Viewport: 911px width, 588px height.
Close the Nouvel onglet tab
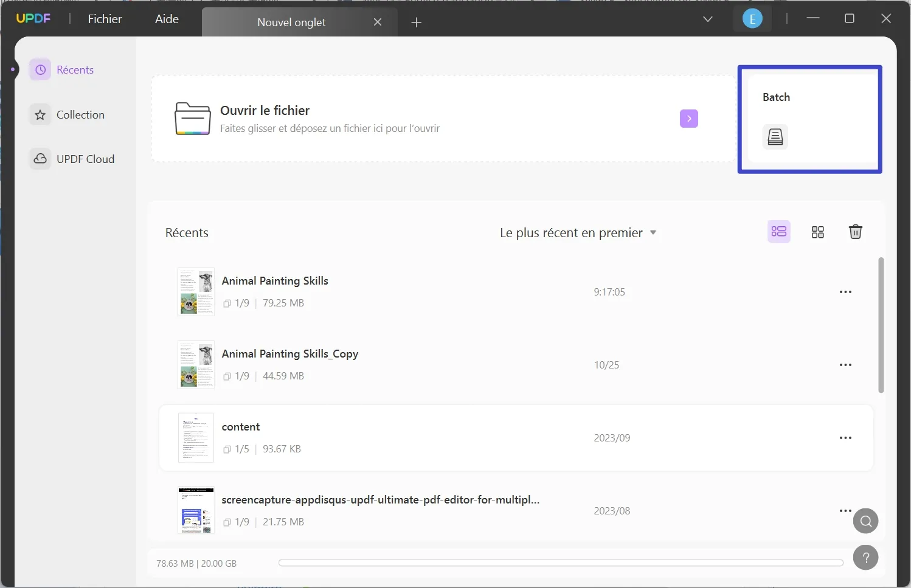[378, 22]
